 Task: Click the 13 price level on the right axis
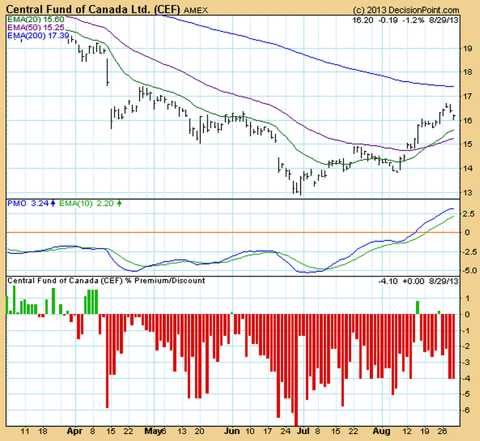467,193
